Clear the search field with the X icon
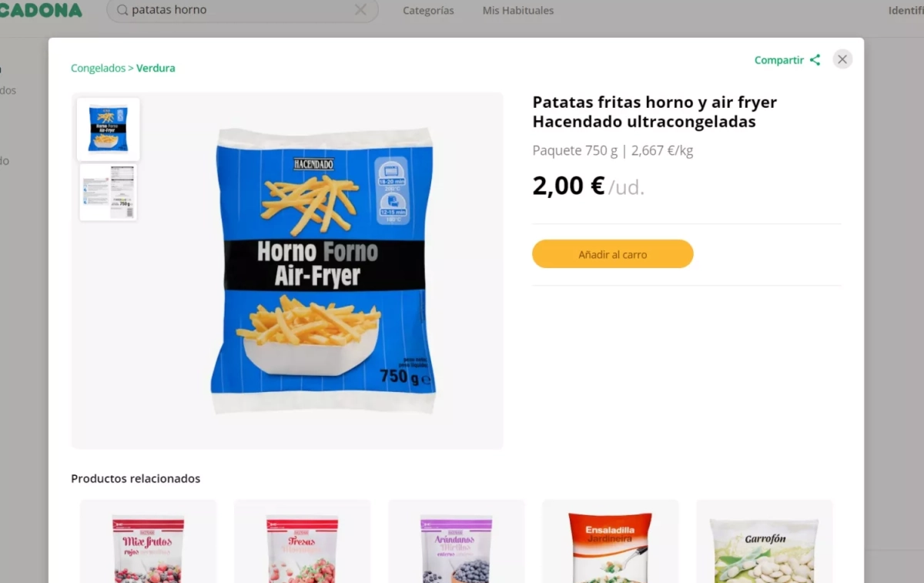 (x=360, y=10)
